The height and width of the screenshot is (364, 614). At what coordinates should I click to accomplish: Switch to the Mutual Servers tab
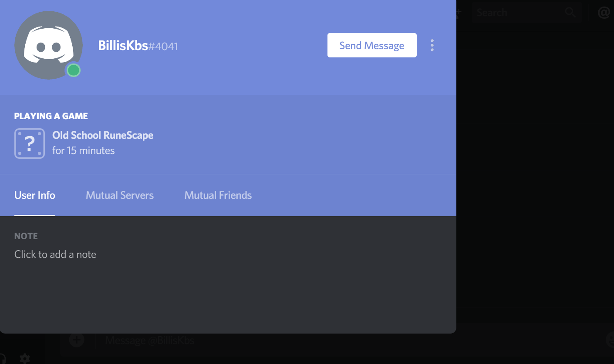click(x=120, y=195)
